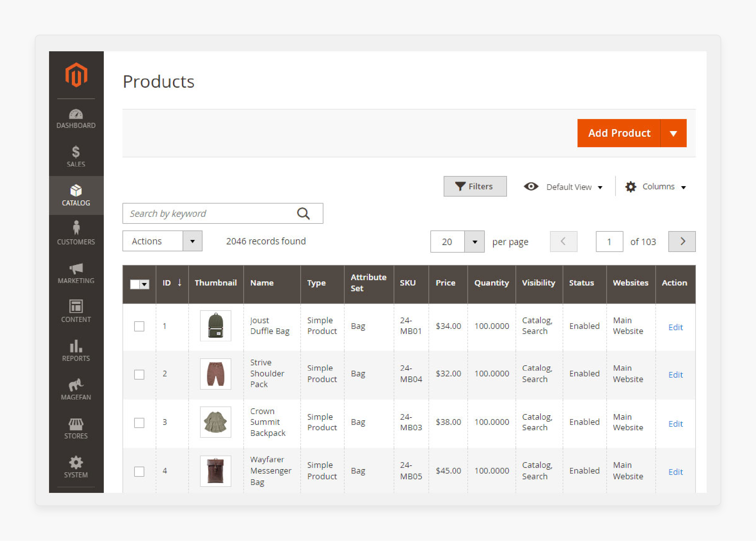
Task: Open the Columns configuration menu
Action: click(656, 186)
